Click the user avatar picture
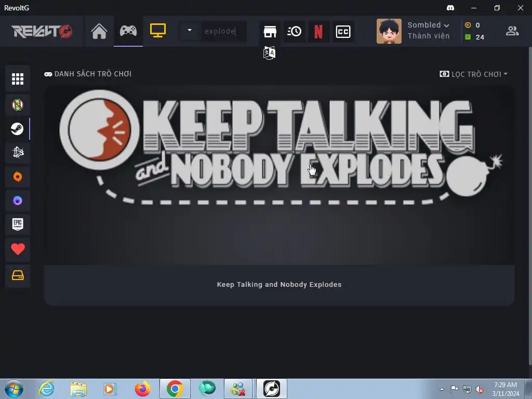Screen dimensions: 532x399 [389, 31]
